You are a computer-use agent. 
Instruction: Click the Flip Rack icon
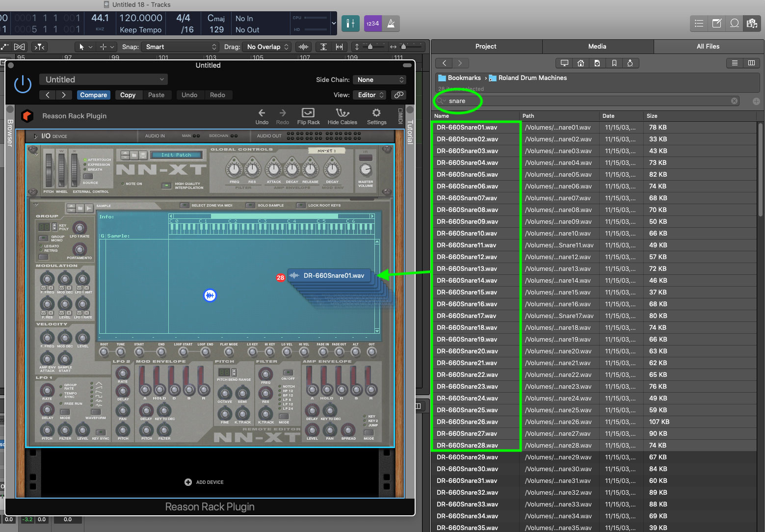click(308, 113)
